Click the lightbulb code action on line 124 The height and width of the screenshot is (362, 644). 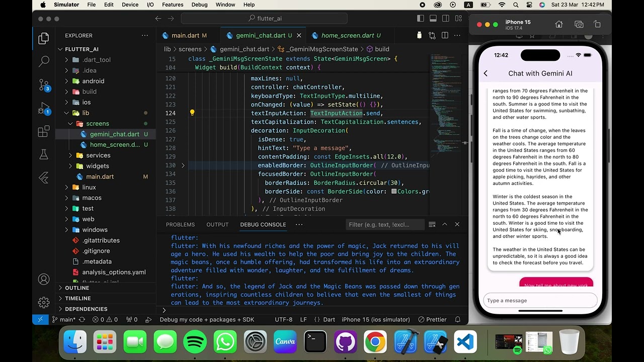[192, 113]
